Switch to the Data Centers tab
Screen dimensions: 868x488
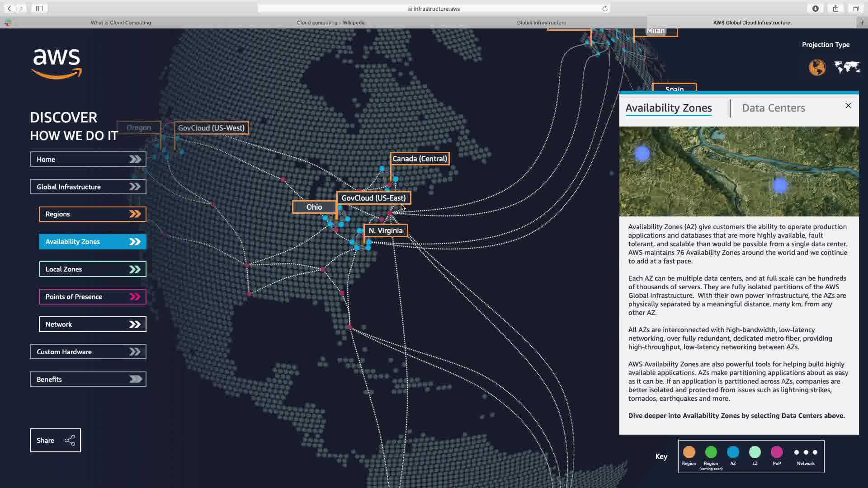tap(773, 108)
